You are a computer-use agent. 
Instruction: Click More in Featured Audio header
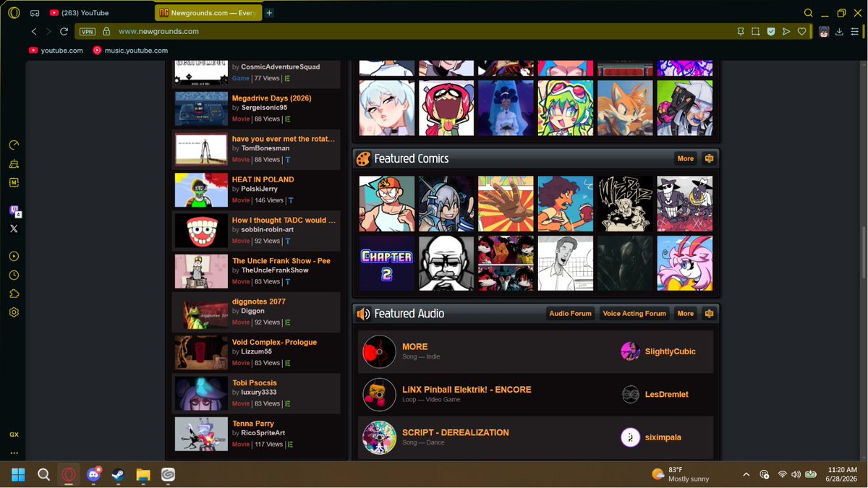point(686,314)
